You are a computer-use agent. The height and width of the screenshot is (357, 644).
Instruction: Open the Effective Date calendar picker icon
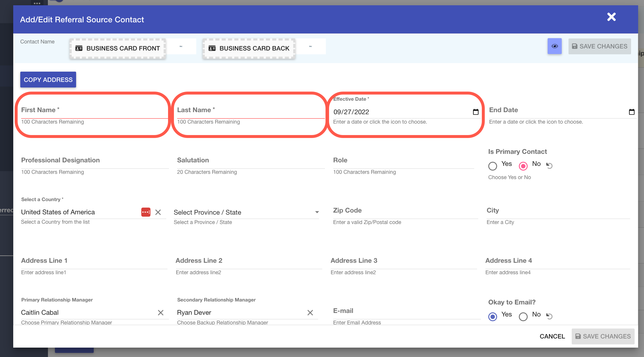(x=476, y=112)
